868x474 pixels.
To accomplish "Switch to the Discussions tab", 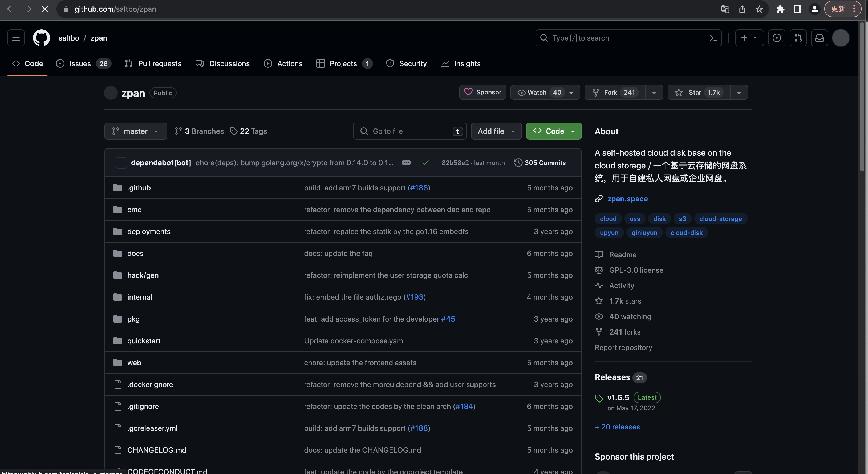I will click(x=222, y=63).
